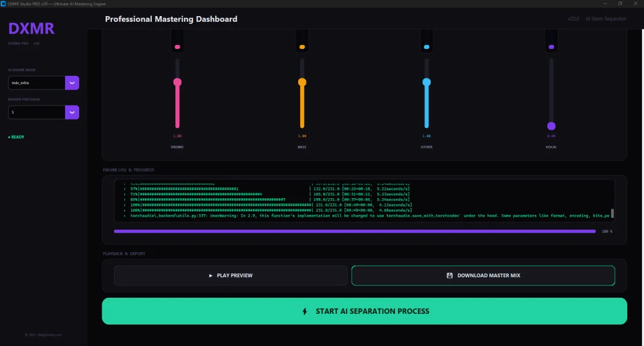Click the DXMR app icon in title bar
644x346 pixels.
click(x=3, y=4)
